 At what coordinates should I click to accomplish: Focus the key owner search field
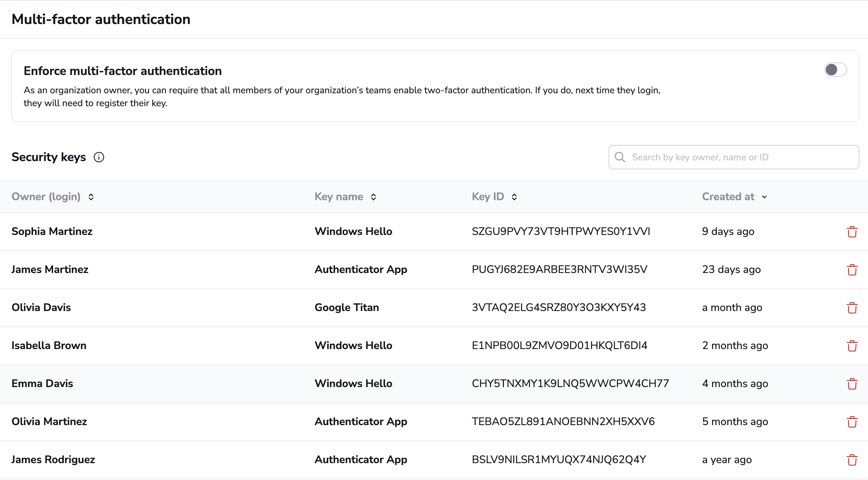tap(734, 157)
